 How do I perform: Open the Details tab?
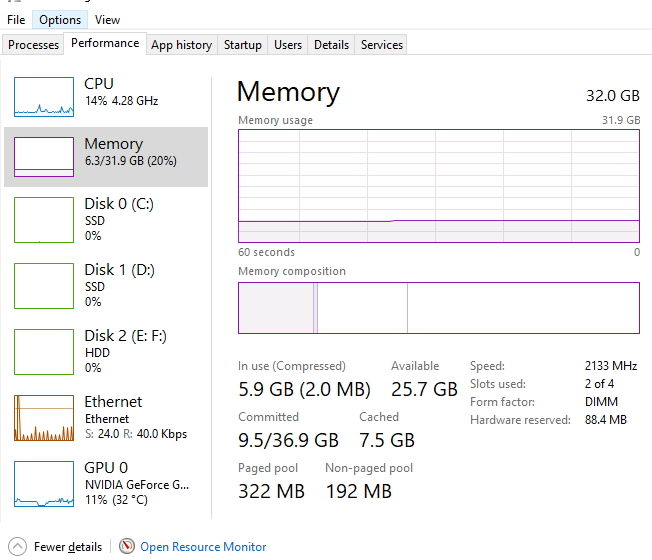point(331,44)
